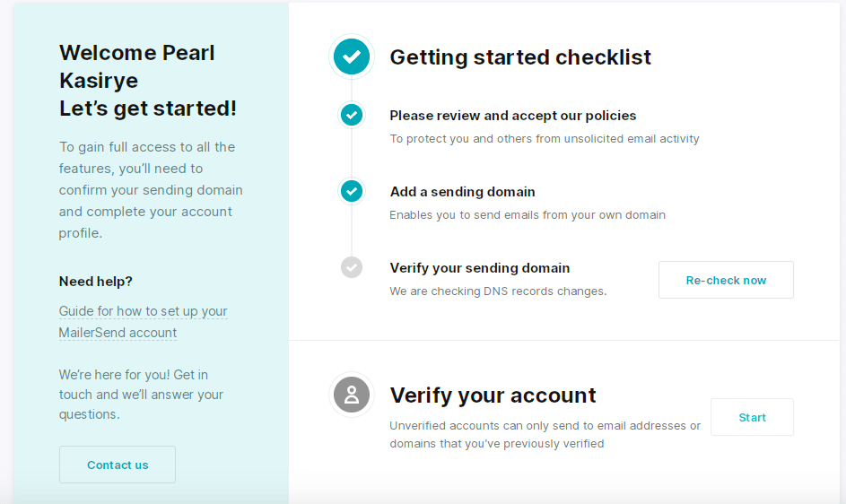846x504 pixels.
Task: Click the gray checkmark for Verify sending domain
Action: click(352, 267)
